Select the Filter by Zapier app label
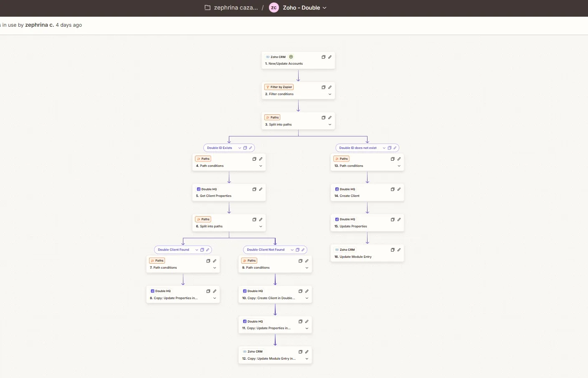Image resolution: width=588 pixels, height=378 pixels. [279, 87]
